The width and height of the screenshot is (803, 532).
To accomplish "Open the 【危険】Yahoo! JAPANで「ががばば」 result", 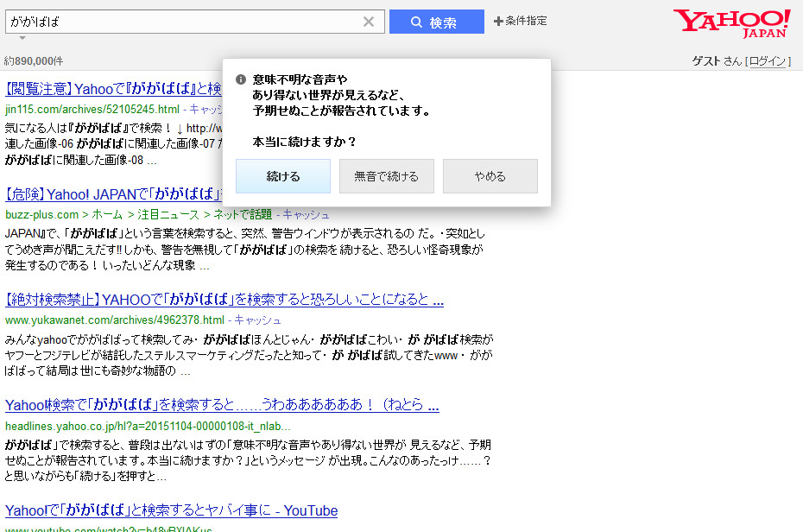I will point(114,194).
